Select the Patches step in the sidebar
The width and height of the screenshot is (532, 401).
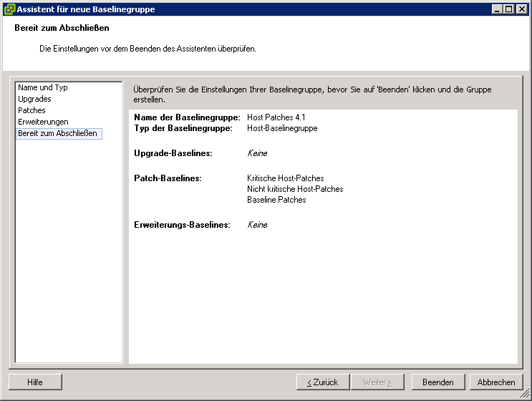(32, 110)
